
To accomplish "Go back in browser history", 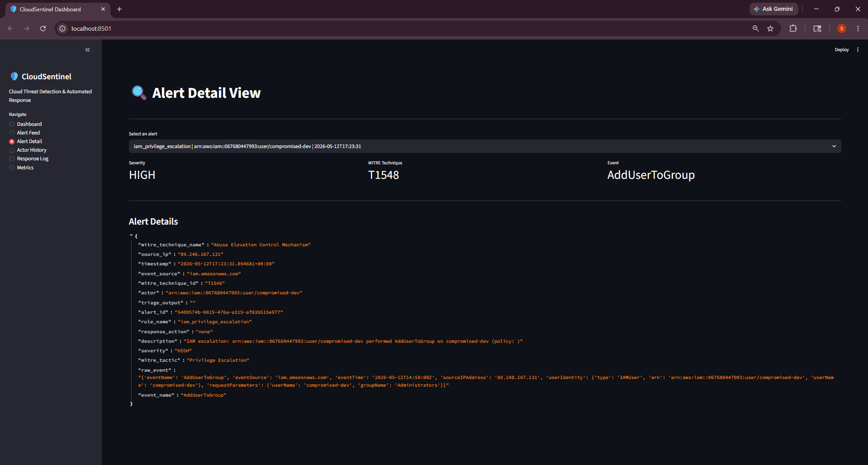I will [x=10, y=29].
